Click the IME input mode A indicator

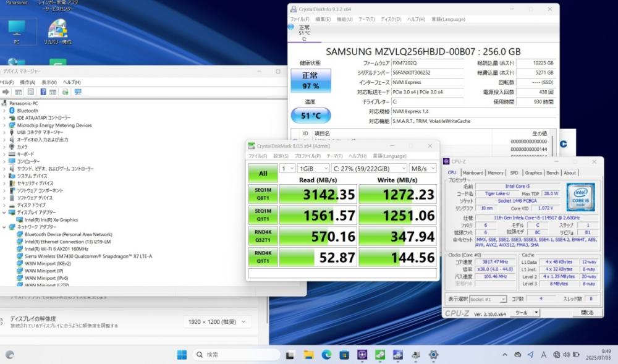pyautogui.click(x=544, y=355)
